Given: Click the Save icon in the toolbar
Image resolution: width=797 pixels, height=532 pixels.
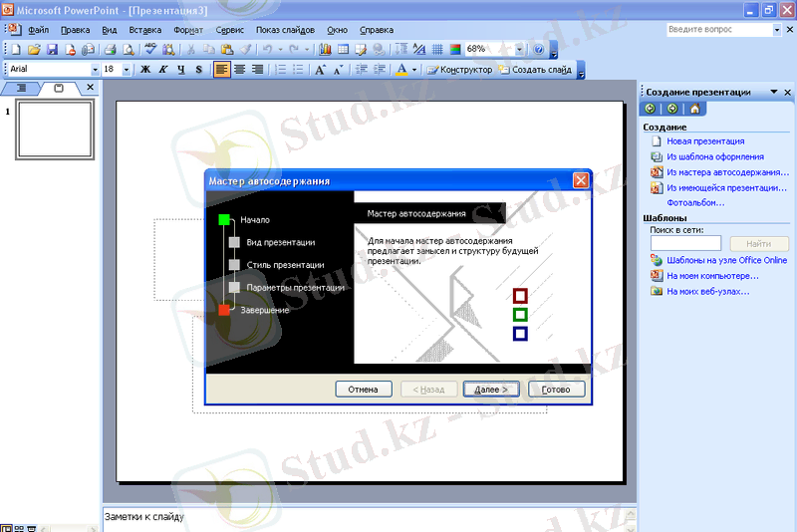Looking at the screenshot, I should [x=52, y=49].
